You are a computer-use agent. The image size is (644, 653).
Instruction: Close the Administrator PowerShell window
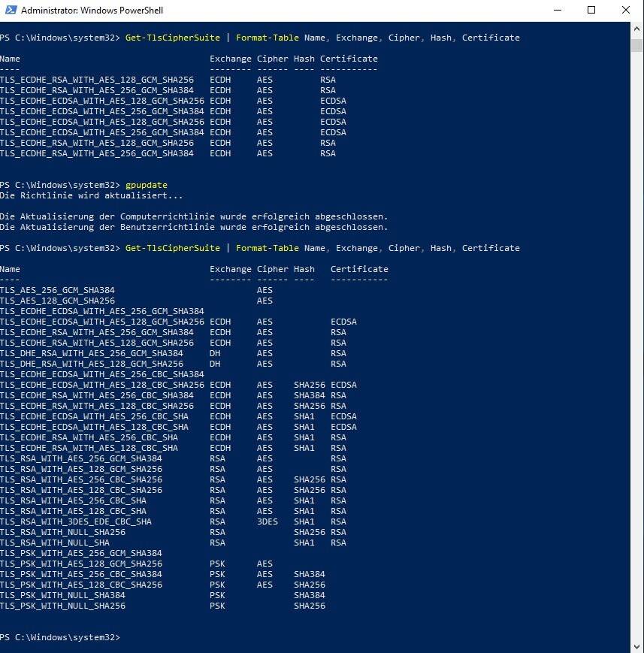click(626, 11)
